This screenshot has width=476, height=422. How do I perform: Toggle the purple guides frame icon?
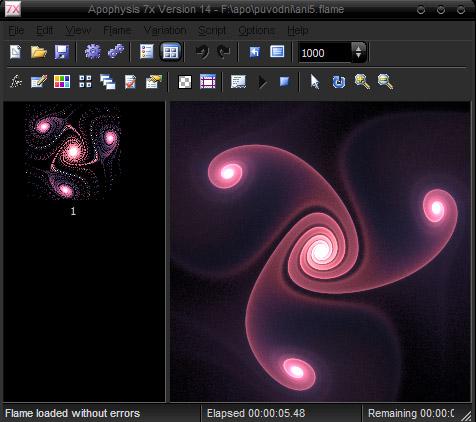coord(208,82)
